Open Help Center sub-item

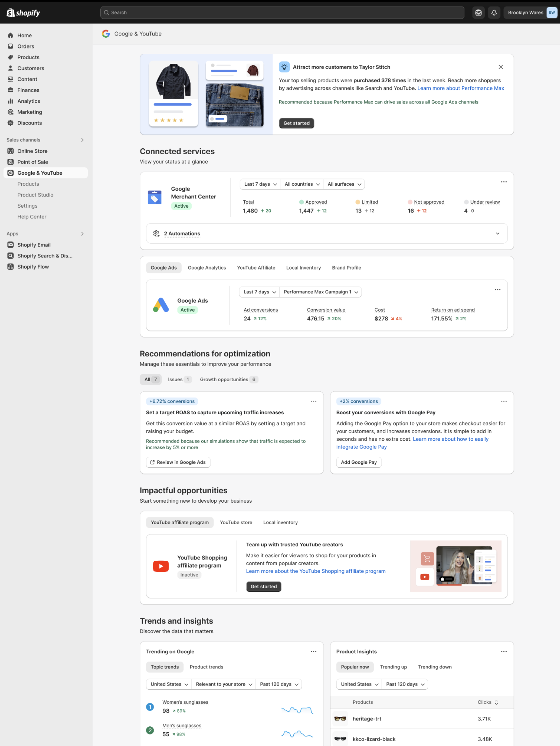pos(32,217)
